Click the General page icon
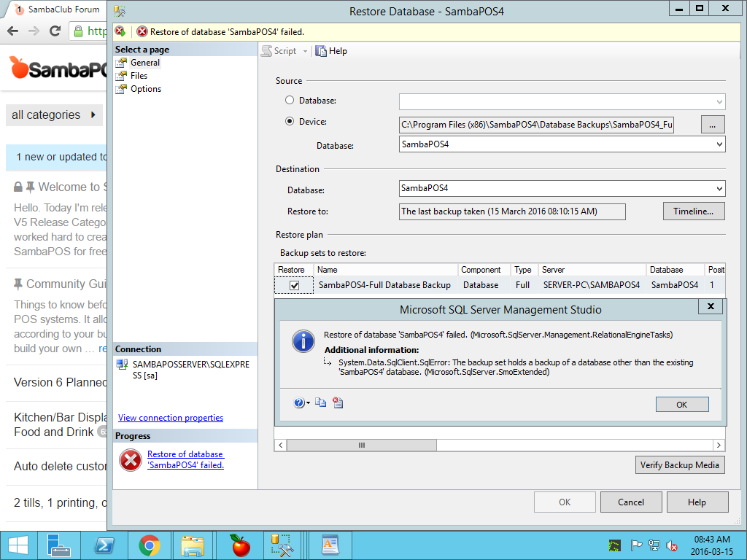The image size is (747, 560). click(122, 63)
